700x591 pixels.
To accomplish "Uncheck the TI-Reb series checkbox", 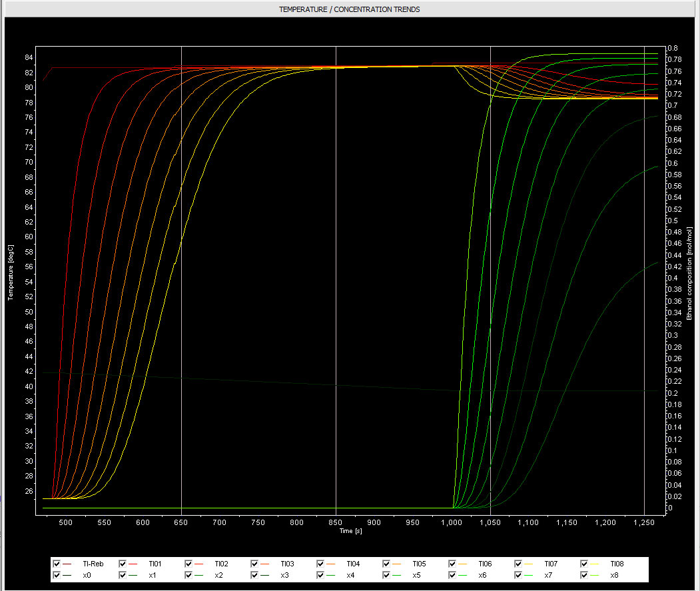I will coord(57,564).
